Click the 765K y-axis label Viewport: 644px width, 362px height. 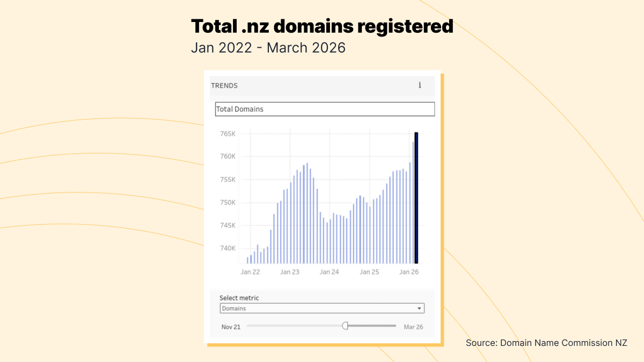[x=228, y=134]
